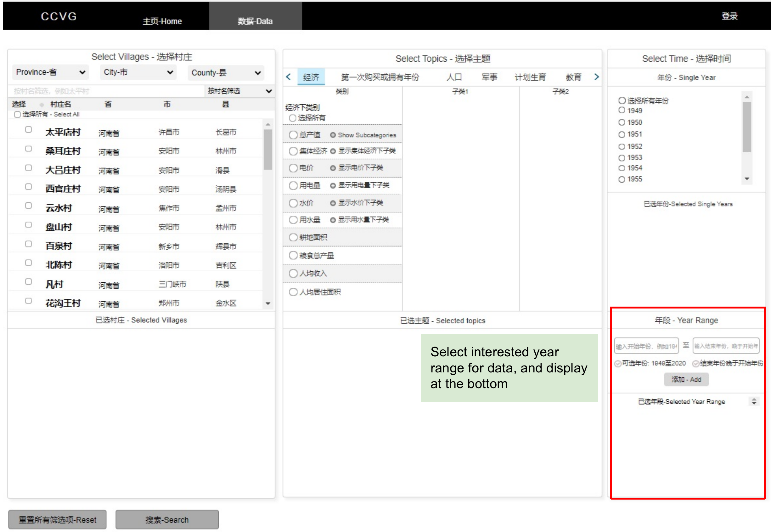Open the 军事 topic tab

tap(489, 77)
